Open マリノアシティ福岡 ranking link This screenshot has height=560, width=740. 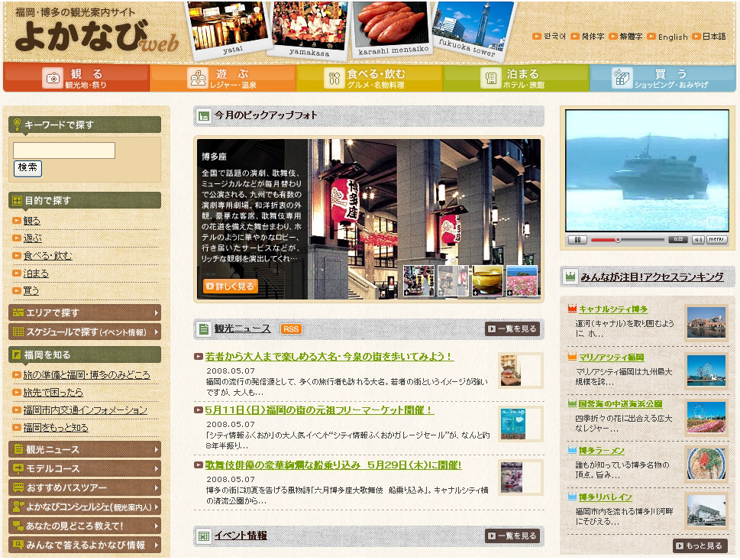tap(611, 358)
